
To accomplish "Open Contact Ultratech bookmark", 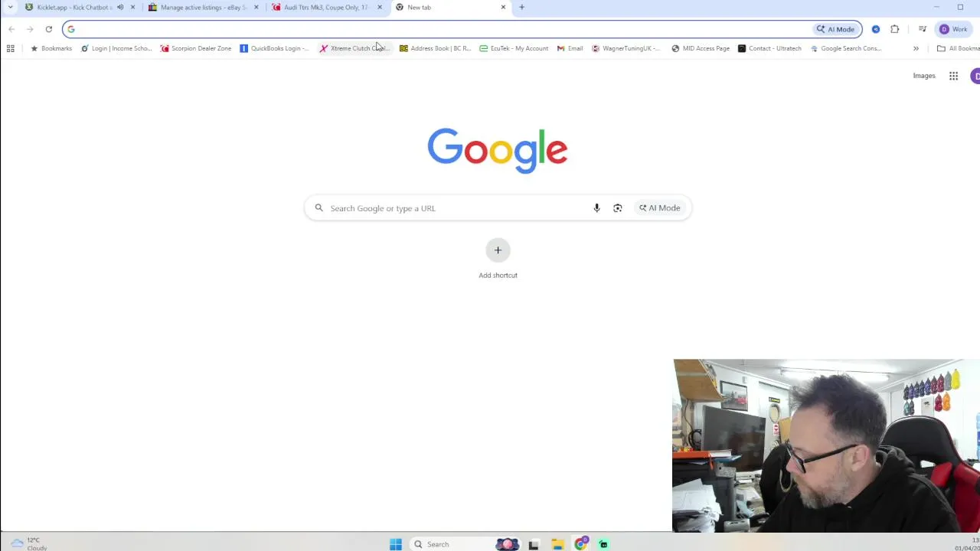I will click(769, 48).
